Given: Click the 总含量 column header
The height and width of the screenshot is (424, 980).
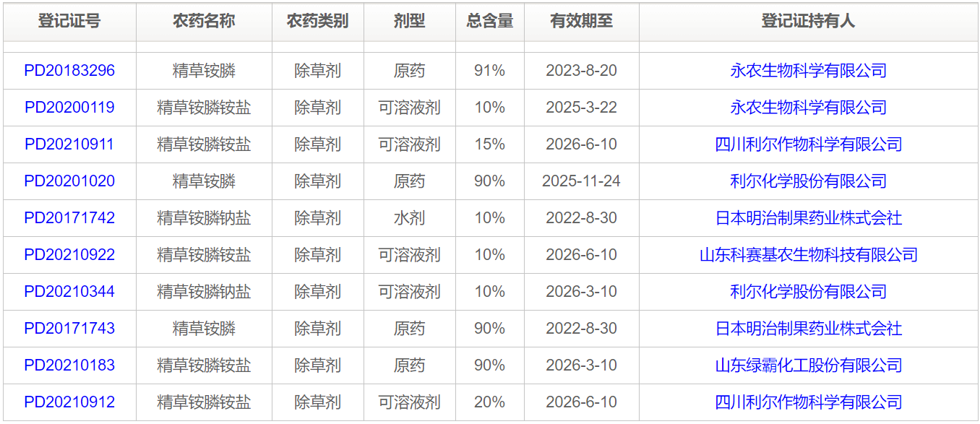Looking at the screenshot, I should click(x=490, y=21).
